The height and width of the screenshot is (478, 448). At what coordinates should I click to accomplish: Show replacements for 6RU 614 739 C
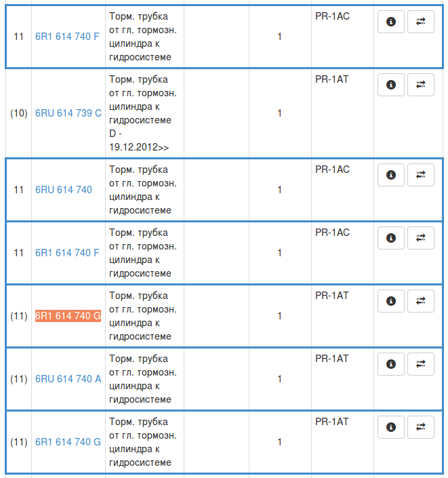click(421, 85)
